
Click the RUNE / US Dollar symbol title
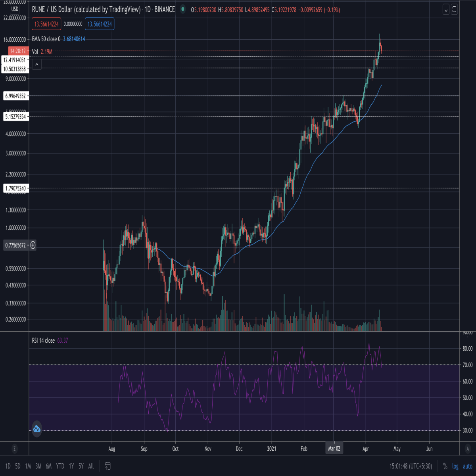coord(86,9)
